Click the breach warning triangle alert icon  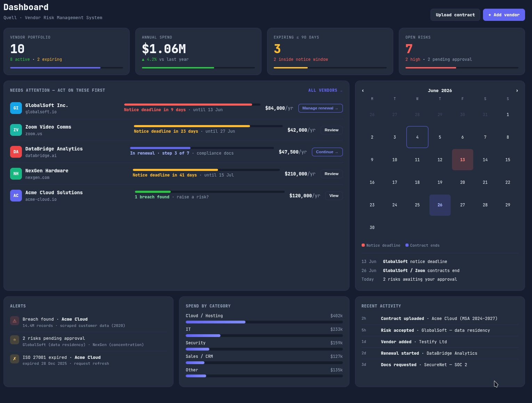(x=15, y=321)
